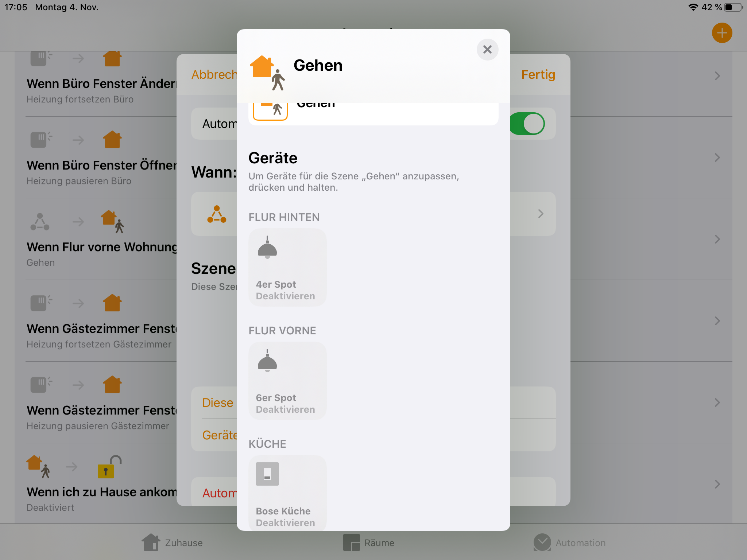Tap the orange plus add automation button
747x560 pixels.
point(722,33)
